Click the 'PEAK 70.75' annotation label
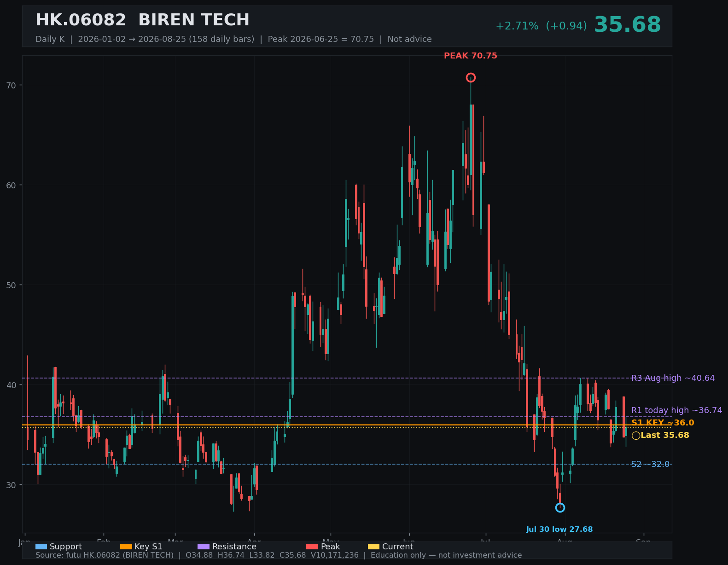The height and width of the screenshot is (565, 728). [471, 56]
